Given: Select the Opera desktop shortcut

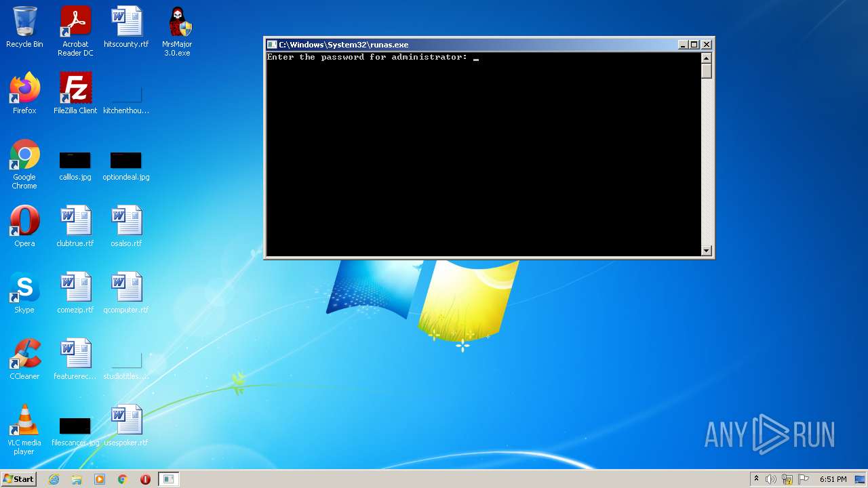Looking at the screenshot, I should [24, 226].
